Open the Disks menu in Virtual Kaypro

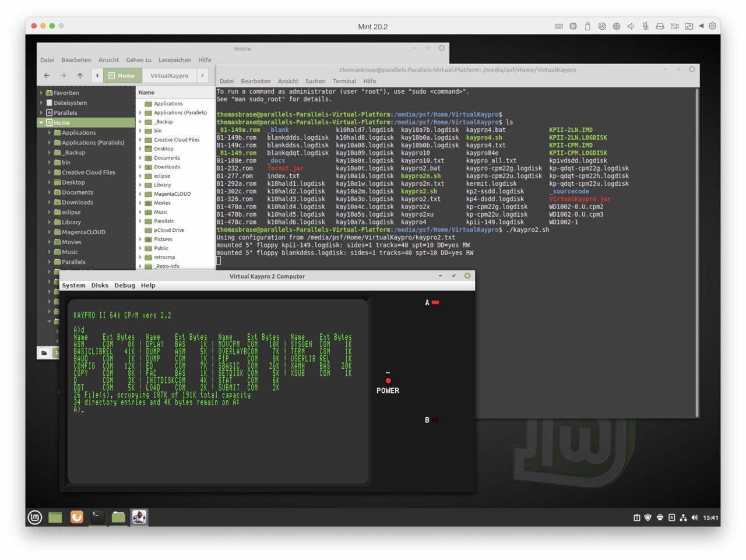tap(100, 286)
